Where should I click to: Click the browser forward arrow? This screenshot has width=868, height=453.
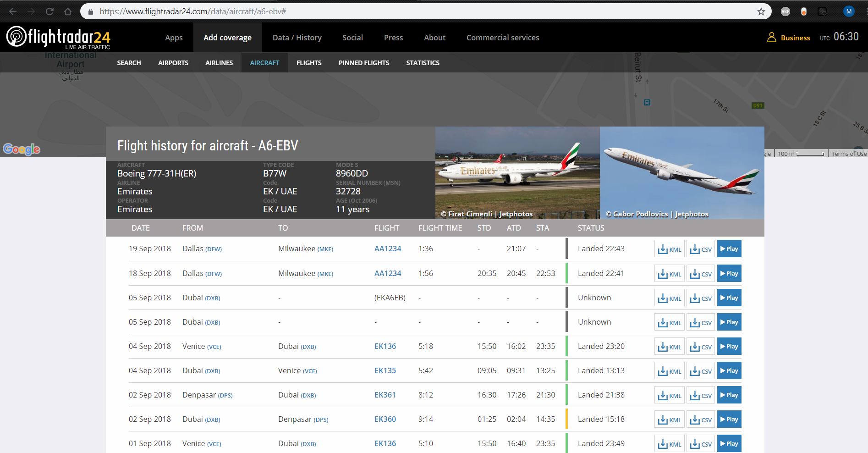31,11
